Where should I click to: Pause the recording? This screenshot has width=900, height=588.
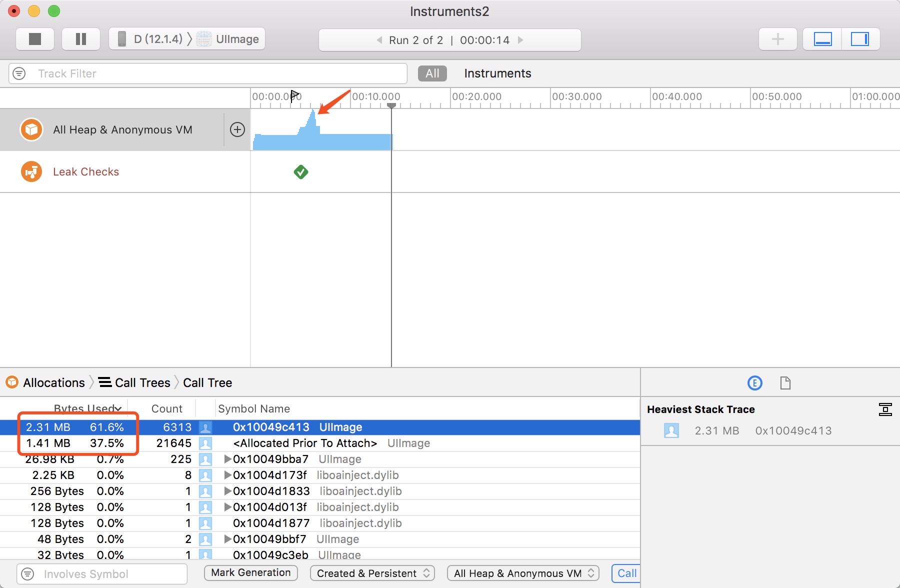tap(81, 39)
